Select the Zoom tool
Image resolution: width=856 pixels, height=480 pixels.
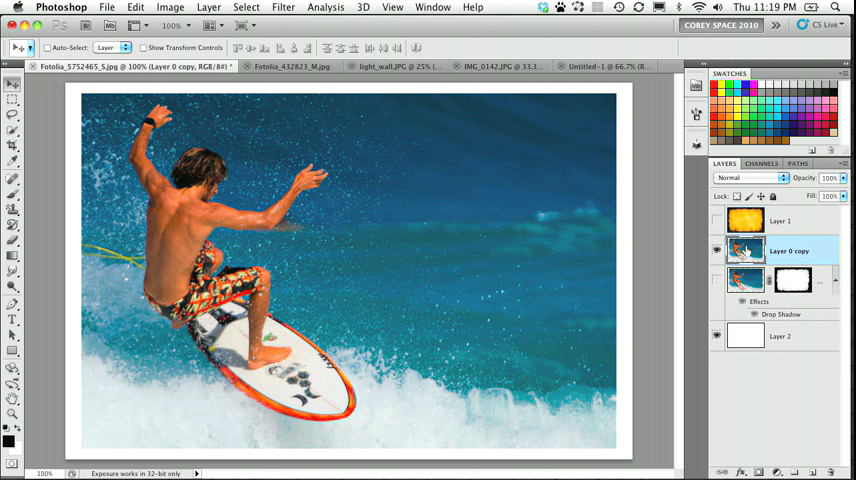click(x=12, y=414)
